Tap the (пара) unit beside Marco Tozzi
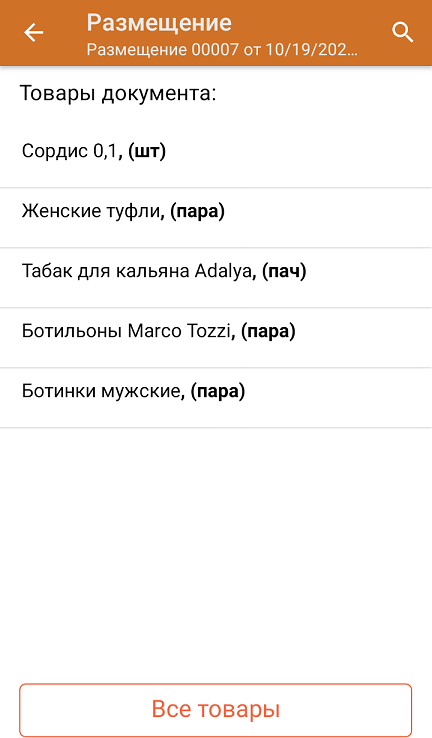 pos(268,332)
